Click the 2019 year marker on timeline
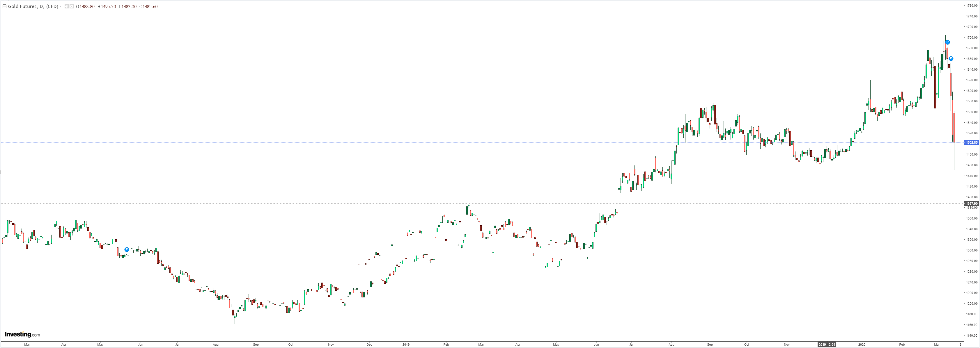 coord(406,345)
